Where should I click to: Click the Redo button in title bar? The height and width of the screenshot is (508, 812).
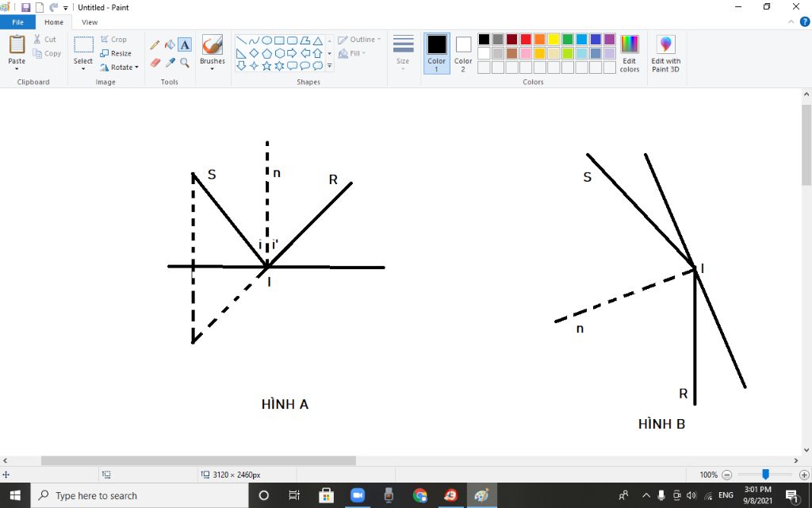pos(53,7)
